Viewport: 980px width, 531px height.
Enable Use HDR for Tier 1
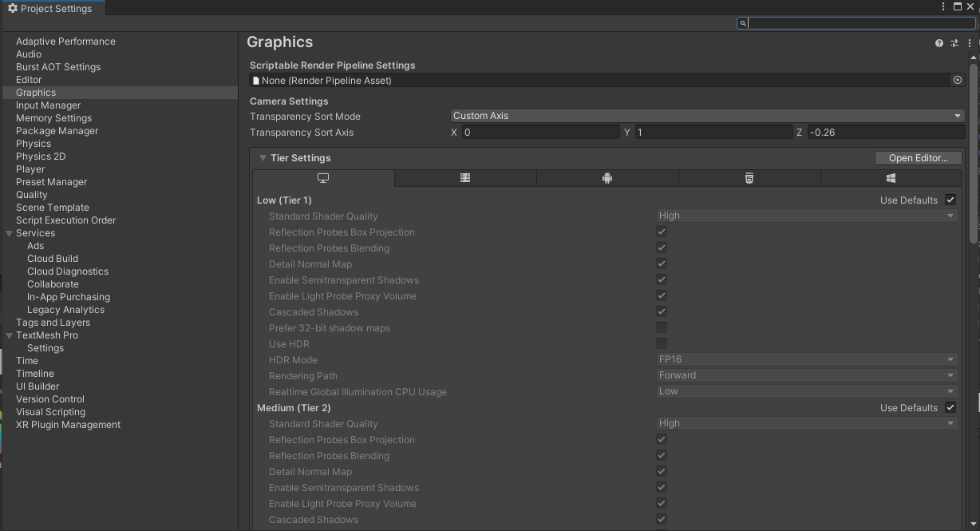[662, 343]
